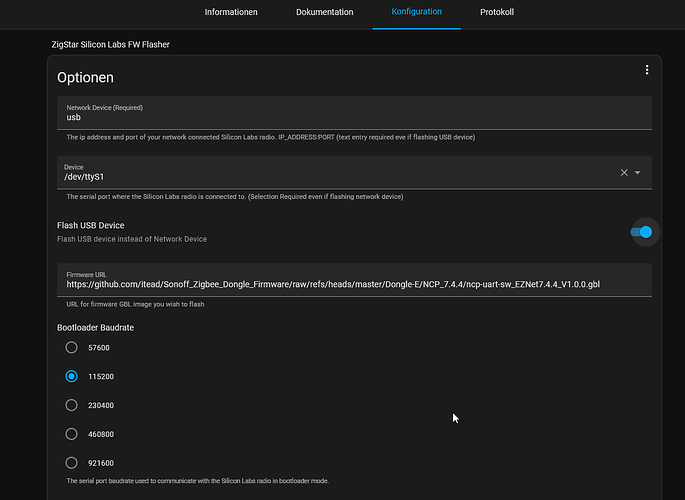The image size is (685, 500).
Task: Click the serial port baudrate description text
Action: [197, 481]
